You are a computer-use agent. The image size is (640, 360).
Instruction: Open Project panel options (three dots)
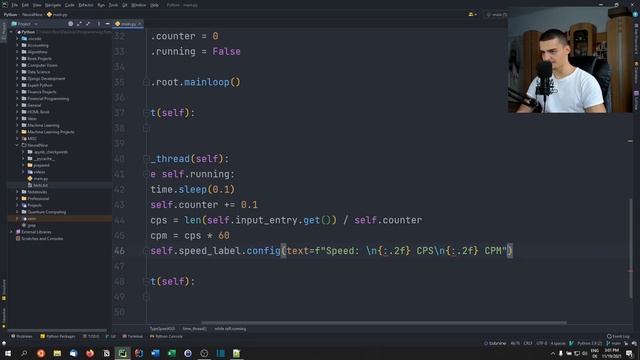(99, 24)
